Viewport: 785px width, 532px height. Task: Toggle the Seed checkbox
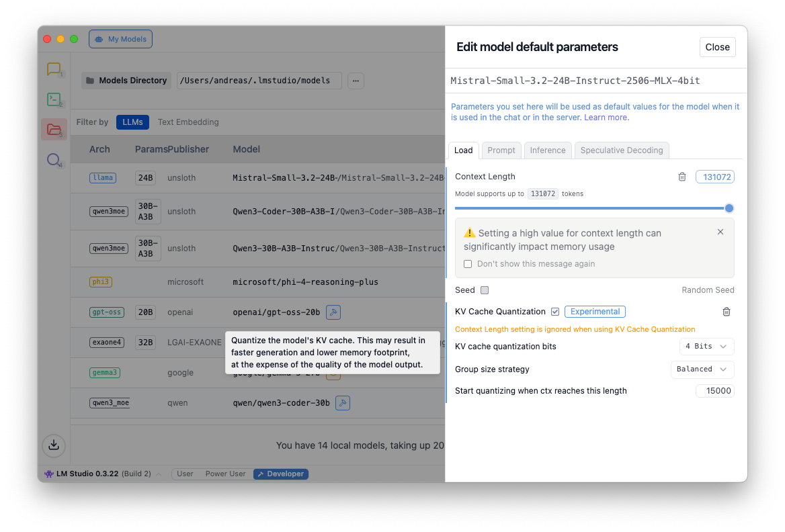(485, 290)
